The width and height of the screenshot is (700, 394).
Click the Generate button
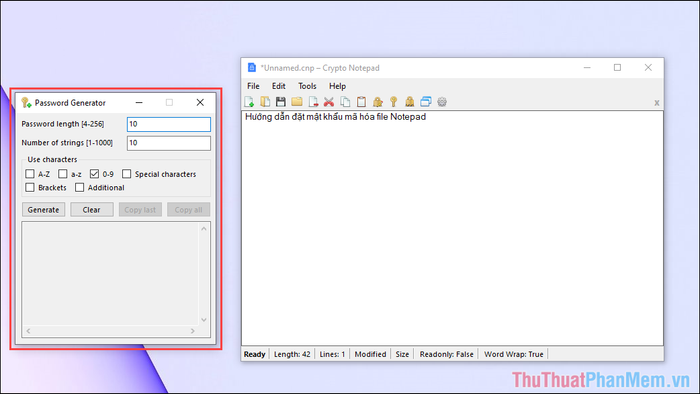43,210
